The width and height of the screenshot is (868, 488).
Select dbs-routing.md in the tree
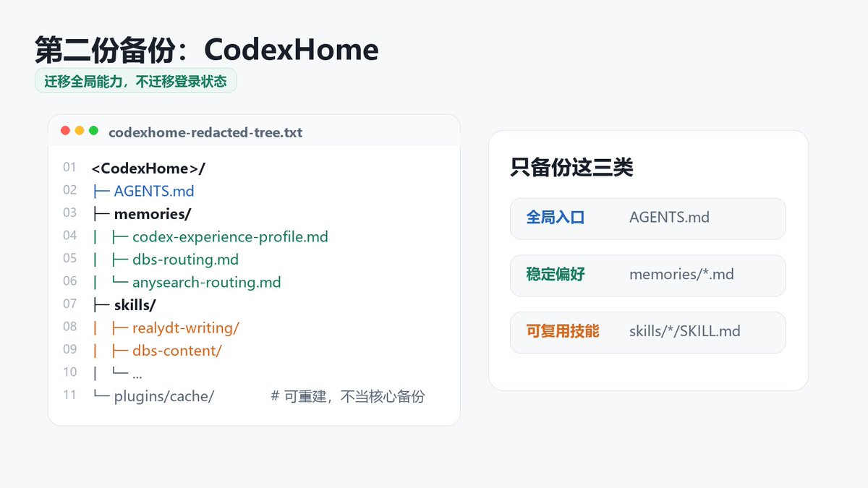pos(185,259)
